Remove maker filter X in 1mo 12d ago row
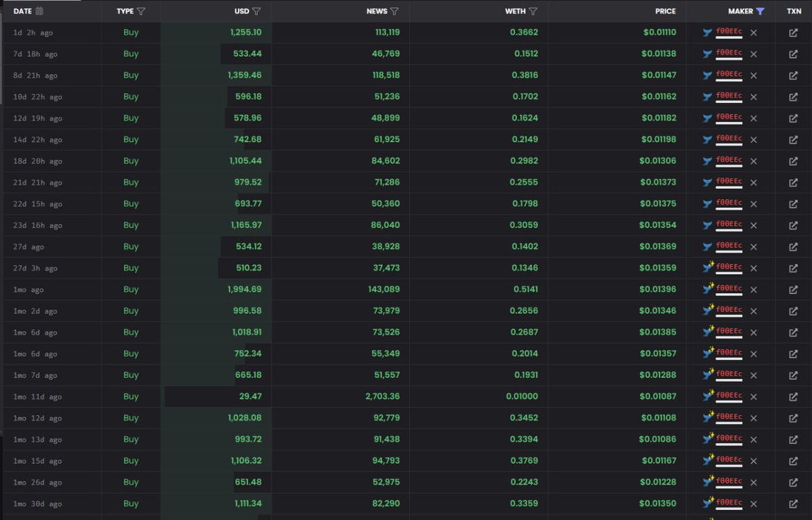The width and height of the screenshot is (812, 520). [753, 418]
